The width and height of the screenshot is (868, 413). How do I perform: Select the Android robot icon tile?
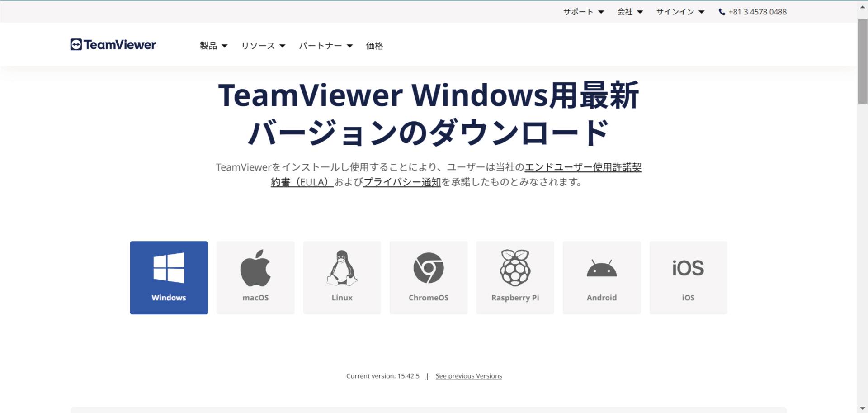(x=601, y=277)
